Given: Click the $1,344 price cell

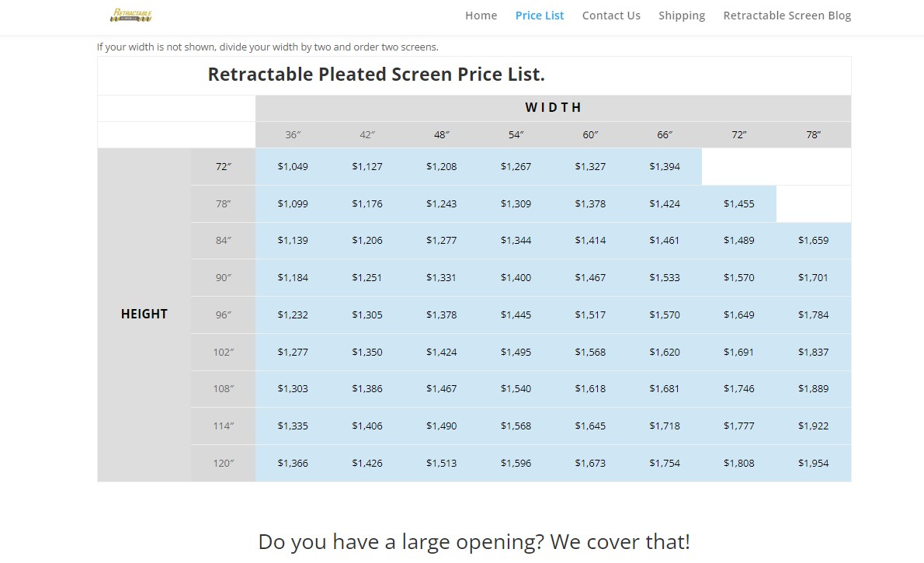Looking at the screenshot, I should pos(516,241).
